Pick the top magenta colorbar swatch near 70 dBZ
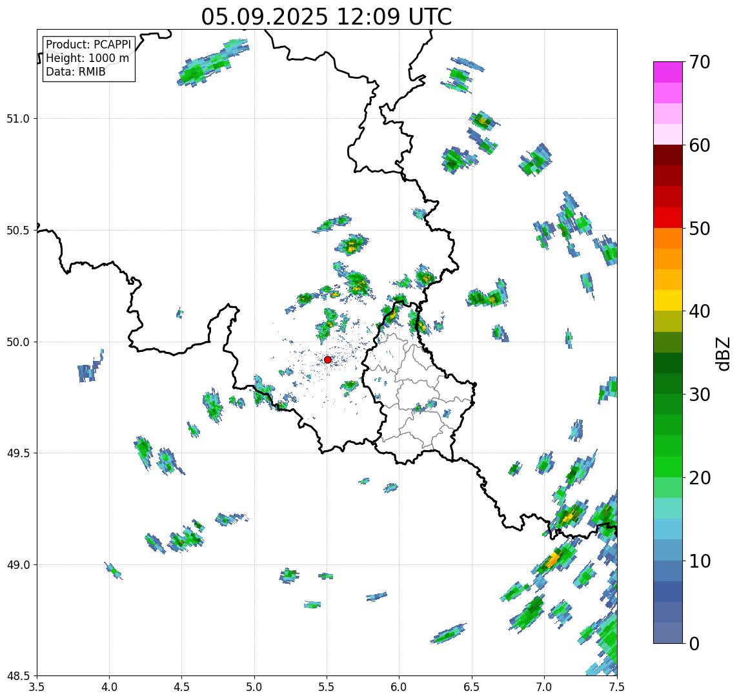 pyautogui.click(x=668, y=72)
